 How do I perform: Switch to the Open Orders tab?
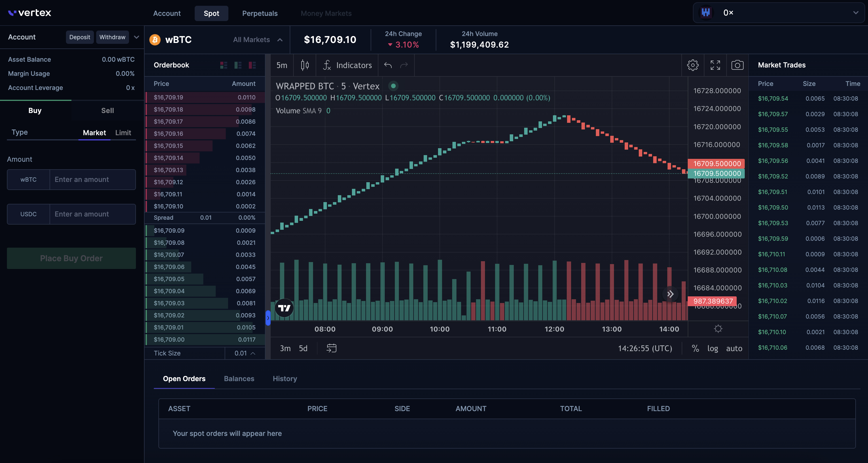click(x=184, y=379)
